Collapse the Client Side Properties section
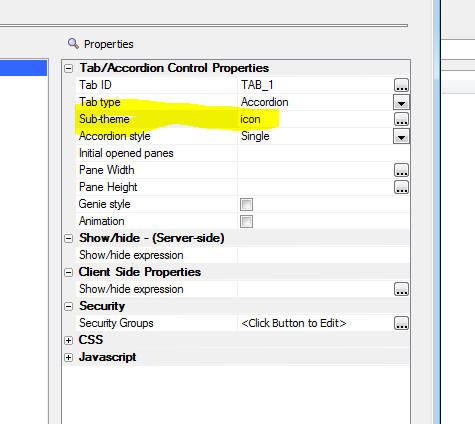Image resolution: width=475 pixels, height=424 pixels. click(68, 272)
